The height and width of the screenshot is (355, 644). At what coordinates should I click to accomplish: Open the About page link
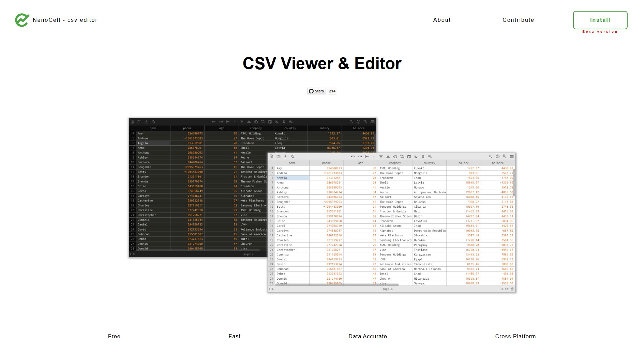click(442, 20)
